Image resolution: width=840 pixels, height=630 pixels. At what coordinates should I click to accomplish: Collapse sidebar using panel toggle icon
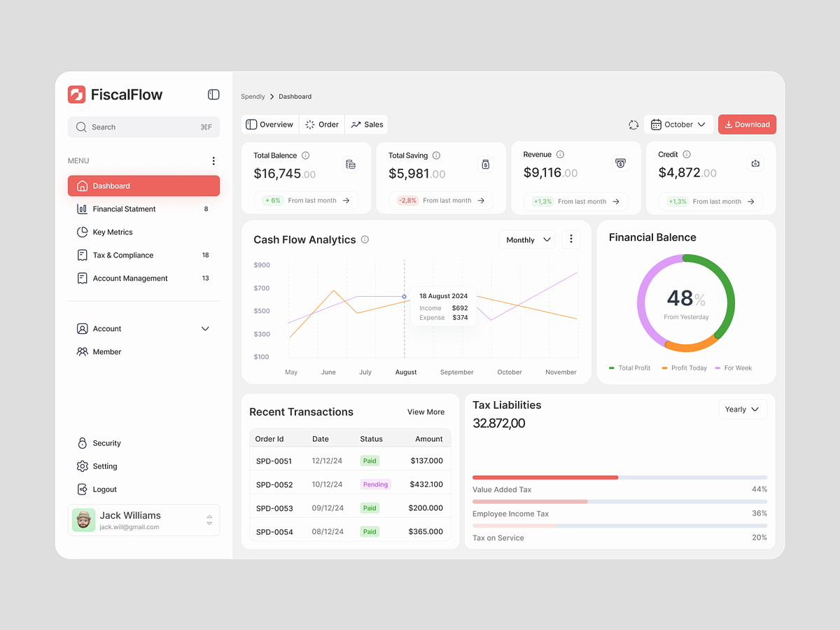[213, 94]
